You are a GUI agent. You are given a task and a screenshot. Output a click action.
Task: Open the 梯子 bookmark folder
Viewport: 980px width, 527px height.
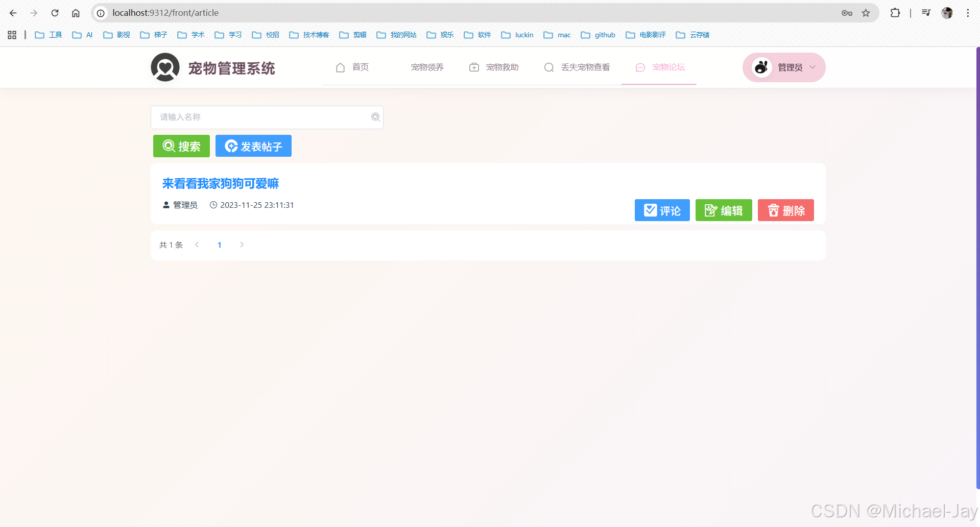154,35
